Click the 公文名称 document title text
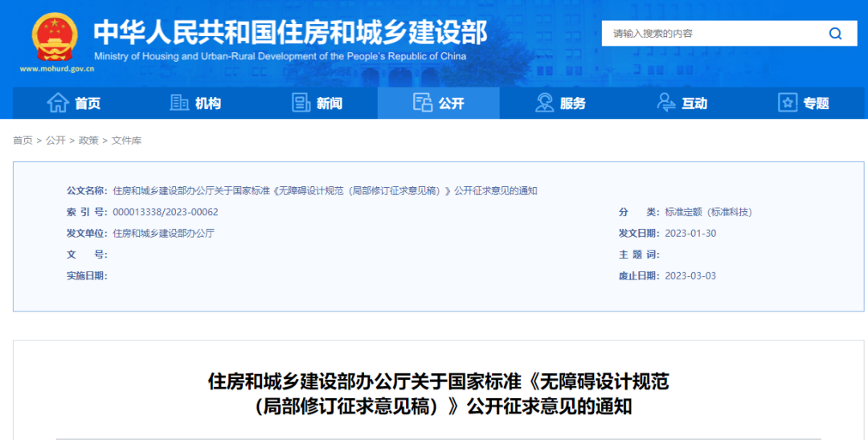Screen dimensions: 868x440 click(x=325, y=191)
